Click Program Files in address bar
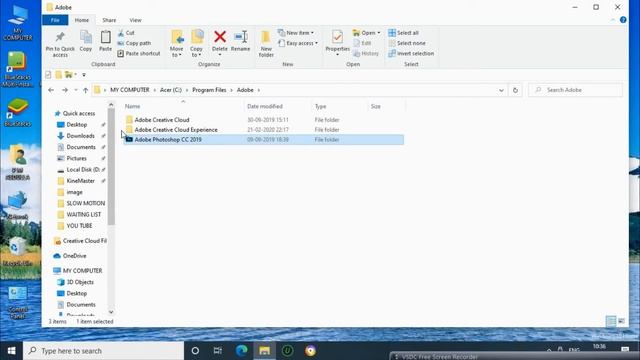The height and width of the screenshot is (360, 640). [x=209, y=90]
